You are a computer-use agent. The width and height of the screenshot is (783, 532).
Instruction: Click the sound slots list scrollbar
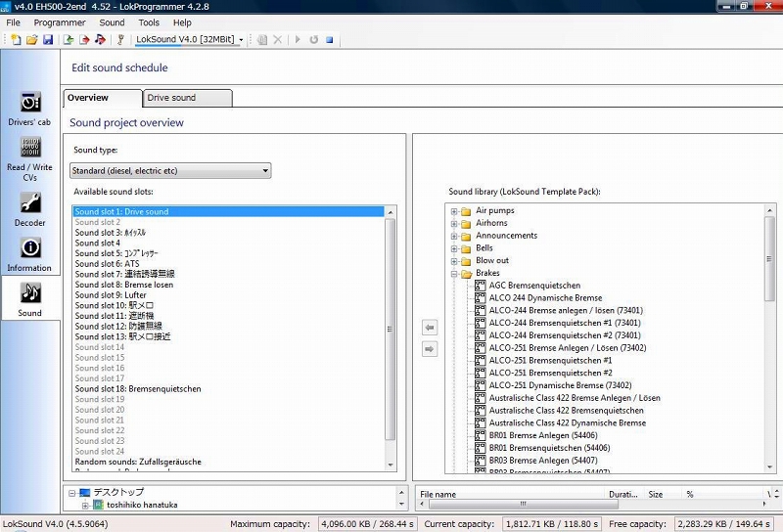click(391, 330)
